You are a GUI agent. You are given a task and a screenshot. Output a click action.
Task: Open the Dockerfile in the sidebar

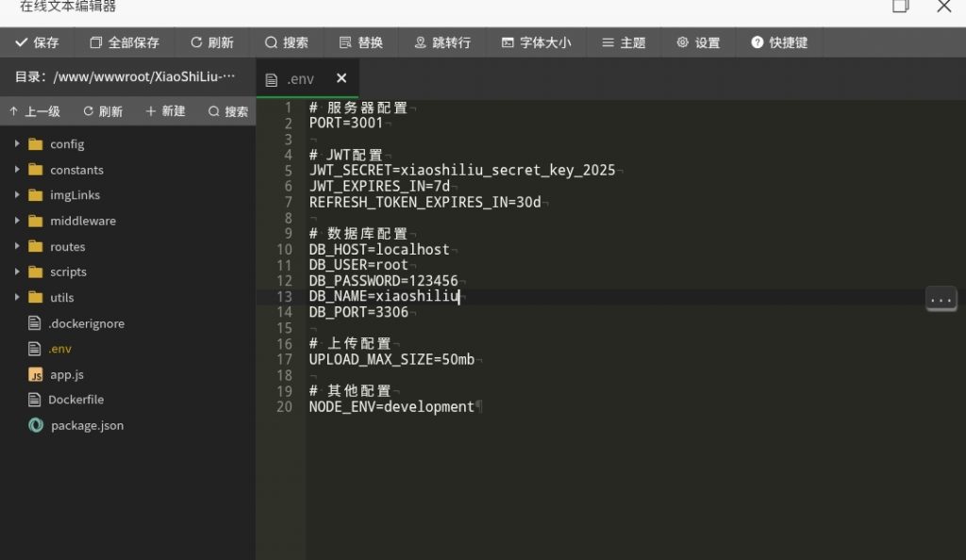point(75,400)
